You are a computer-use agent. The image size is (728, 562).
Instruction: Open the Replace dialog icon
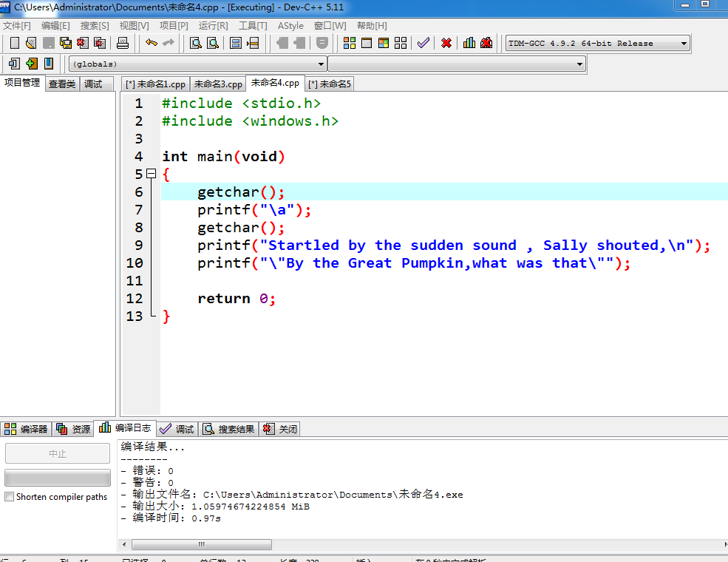(x=213, y=43)
